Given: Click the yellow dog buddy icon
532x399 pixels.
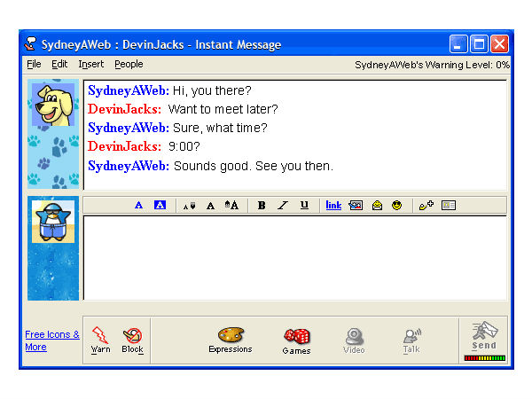Looking at the screenshot, I should click(53, 105).
